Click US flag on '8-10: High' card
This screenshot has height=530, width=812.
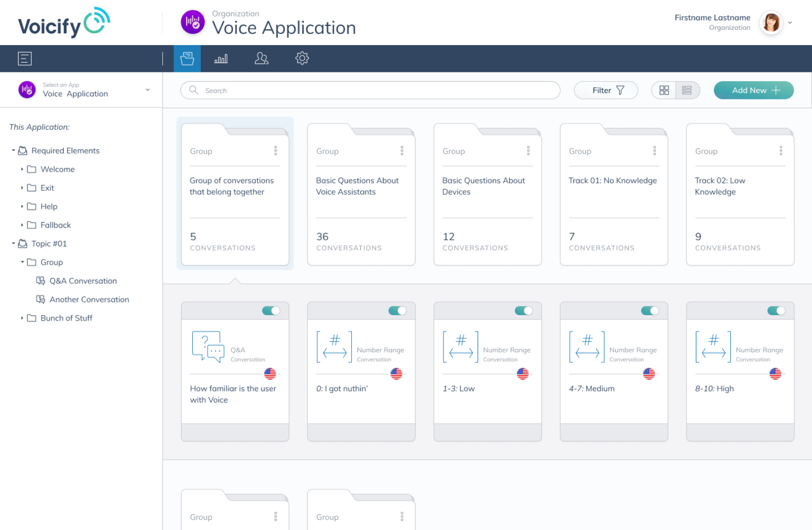(775, 374)
